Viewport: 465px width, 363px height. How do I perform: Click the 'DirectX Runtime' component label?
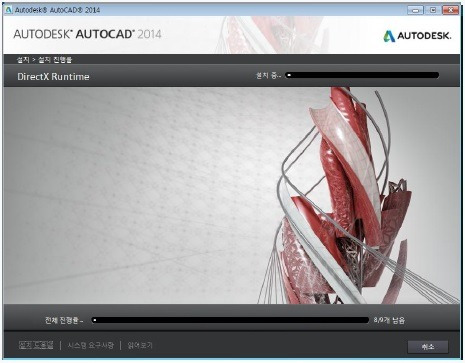pyautogui.click(x=53, y=77)
